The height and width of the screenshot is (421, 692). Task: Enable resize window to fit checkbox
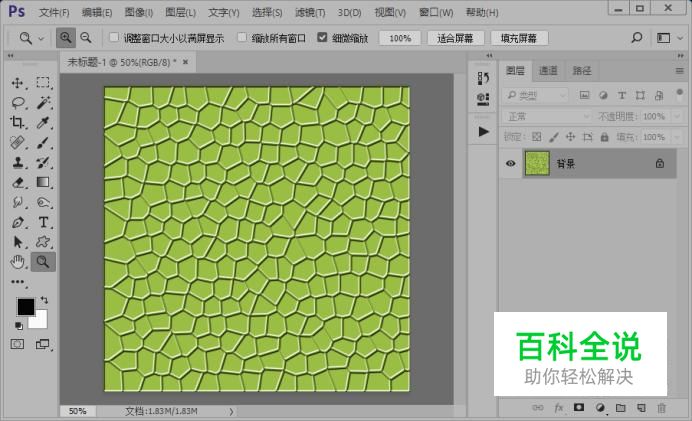point(113,38)
